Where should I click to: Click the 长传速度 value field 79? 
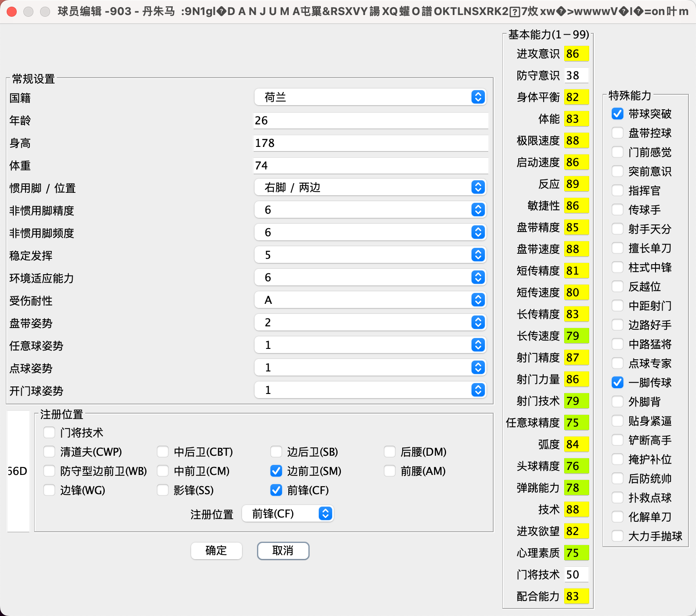(576, 336)
